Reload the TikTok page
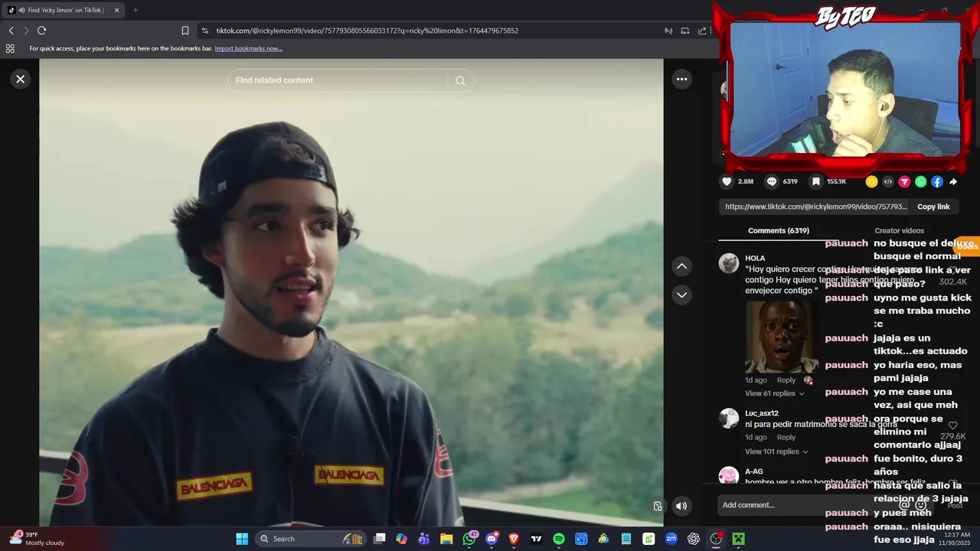 point(41,31)
